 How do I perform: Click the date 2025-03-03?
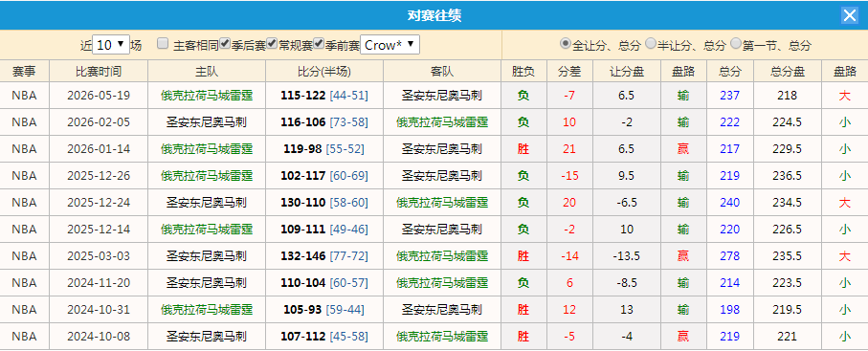click(x=99, y=256)
